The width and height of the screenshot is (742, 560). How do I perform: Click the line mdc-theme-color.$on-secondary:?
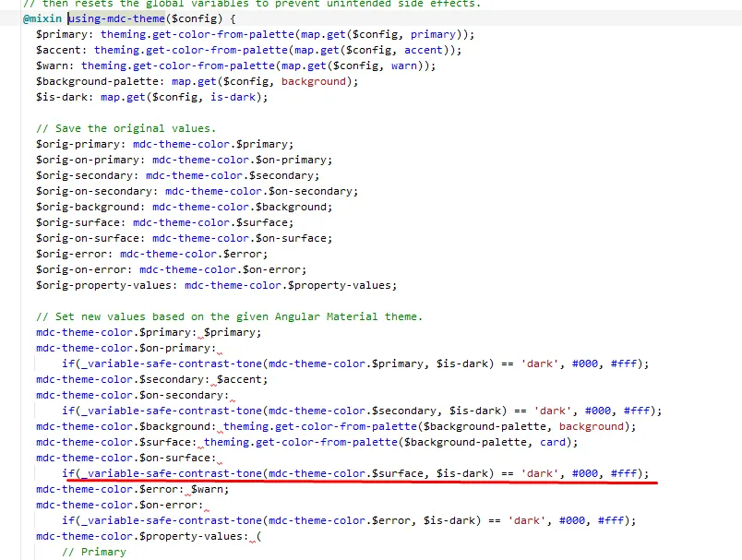(133, 395)
